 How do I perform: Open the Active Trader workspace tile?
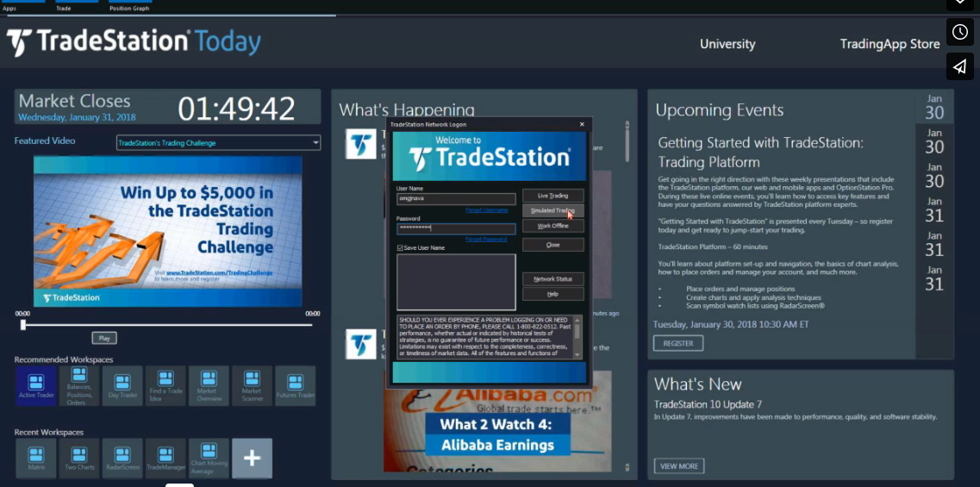click(x=36, y=386)
